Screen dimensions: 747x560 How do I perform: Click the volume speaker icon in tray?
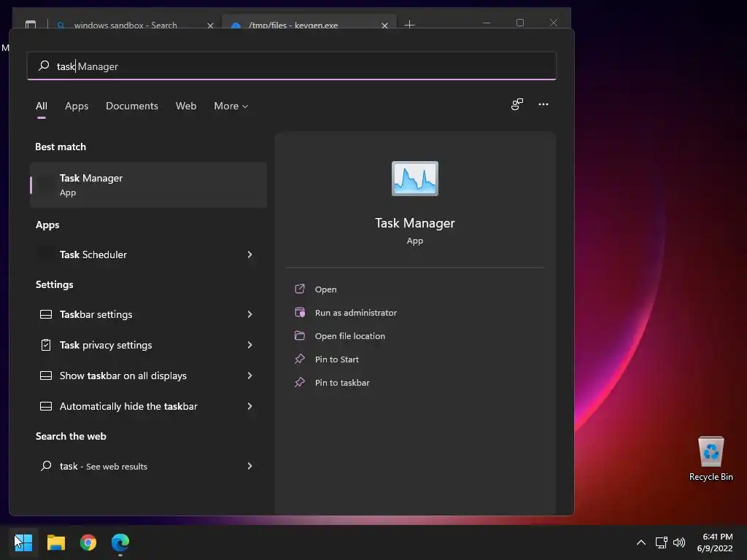(x=679, y=542)
